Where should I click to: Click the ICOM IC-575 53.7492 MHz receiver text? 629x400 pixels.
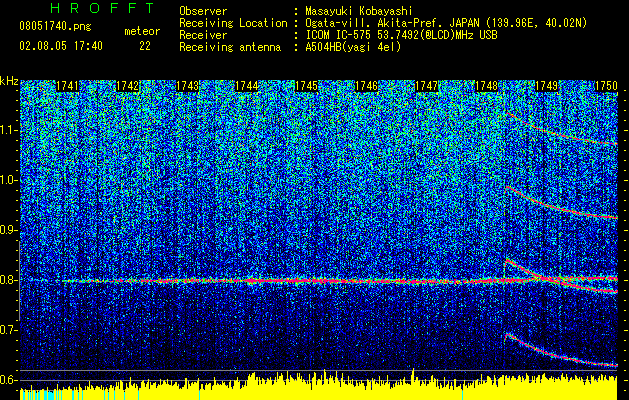click(402, 35)
